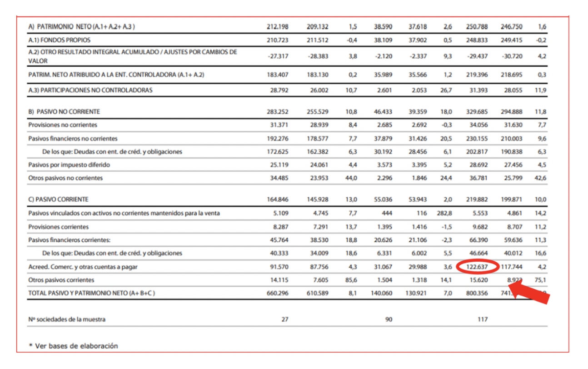
Task: Click the A.3) PARTICIPACIONES NO CONTROLADORAS label
Action: (90, 90)
